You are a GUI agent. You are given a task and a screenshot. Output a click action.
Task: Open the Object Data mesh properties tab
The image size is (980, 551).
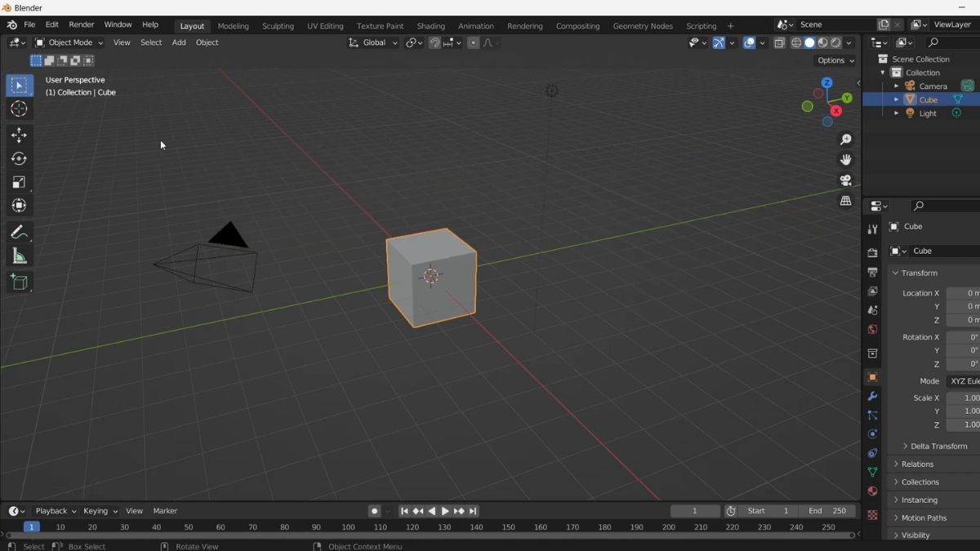tap(872, 472)
